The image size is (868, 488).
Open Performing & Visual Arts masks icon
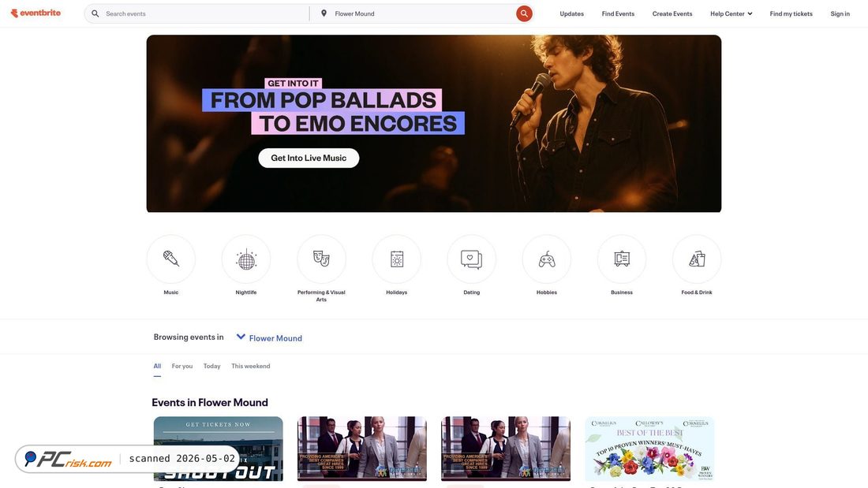(x=321, y=259)
